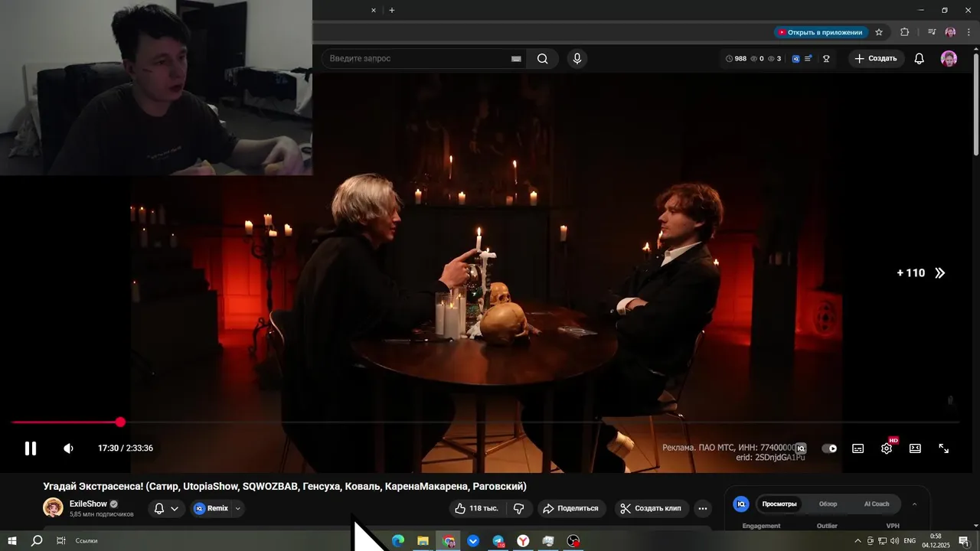Switch to theater mode view

click(x=915, y=448)
